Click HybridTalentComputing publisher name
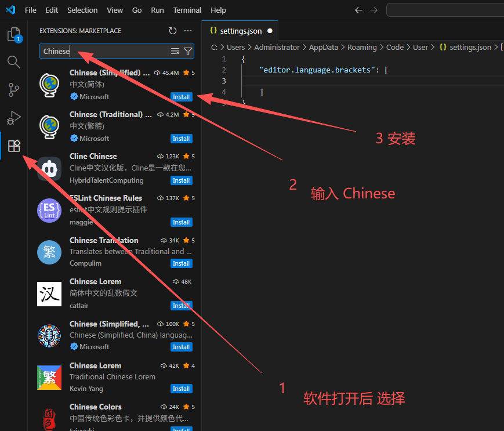 click(x=106, y=180)
